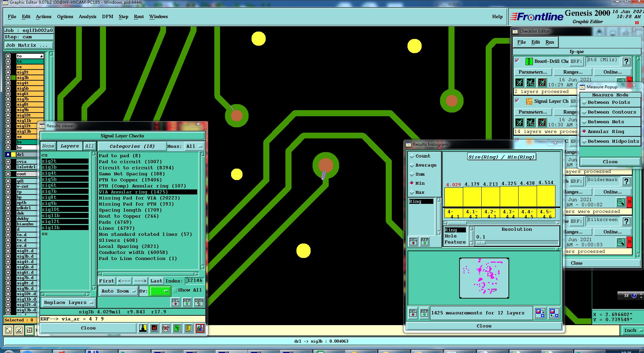The width and height of the screenshot is (644, 353).
Task: Open the Job Matrix options
Action: click(x=29, y=45)
